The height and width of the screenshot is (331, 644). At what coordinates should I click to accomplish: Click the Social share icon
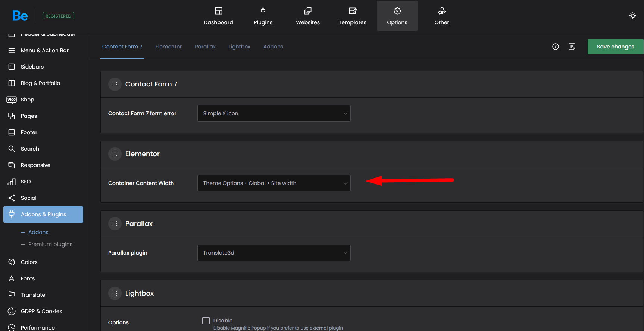(12, 198)
